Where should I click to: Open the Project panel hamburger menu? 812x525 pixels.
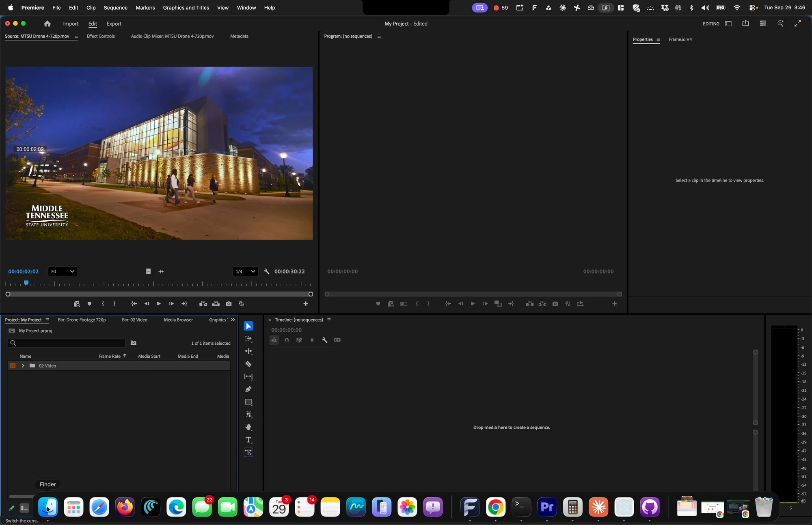tap(47, 320)
